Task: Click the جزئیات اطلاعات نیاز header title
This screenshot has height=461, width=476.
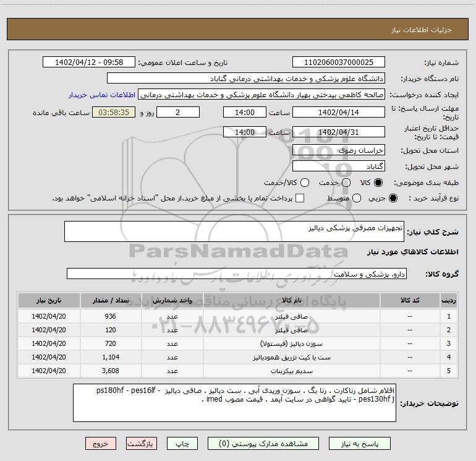Action: pyautogui.click(x=422, y=30)
